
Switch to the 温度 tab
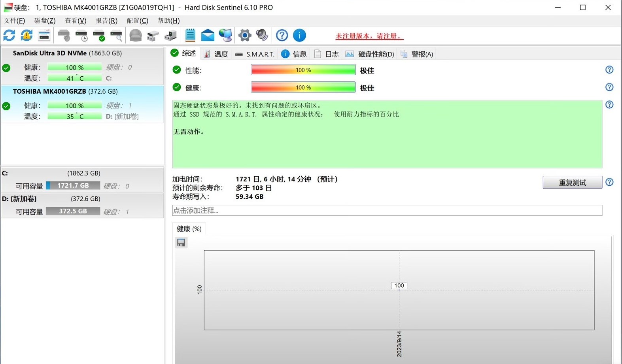click(216, 54)
